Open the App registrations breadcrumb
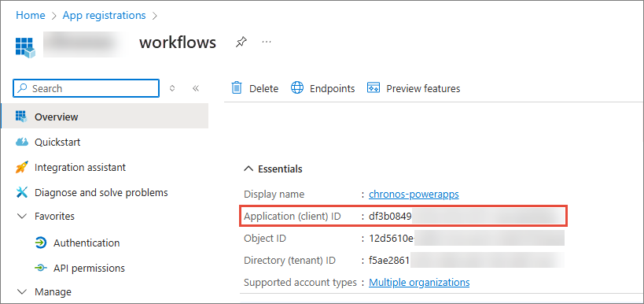Viewport: 644px width, 304px height. tap(104, 16)
